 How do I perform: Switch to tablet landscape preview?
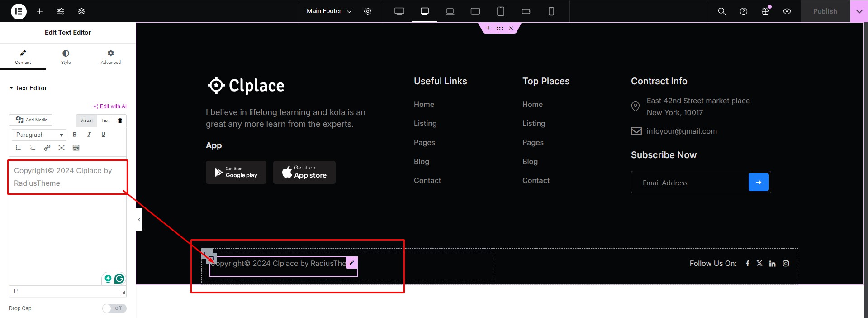coord(475,11)
